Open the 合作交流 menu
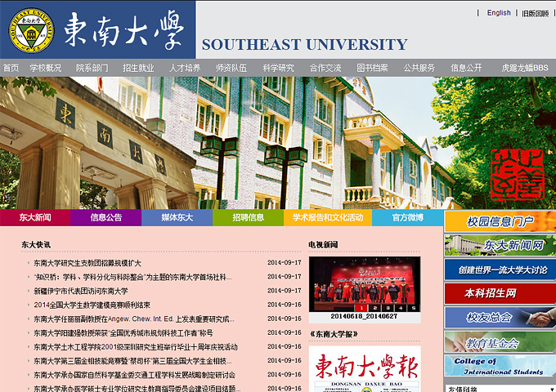This screenshot has height=392, width=556. [325, 68]
